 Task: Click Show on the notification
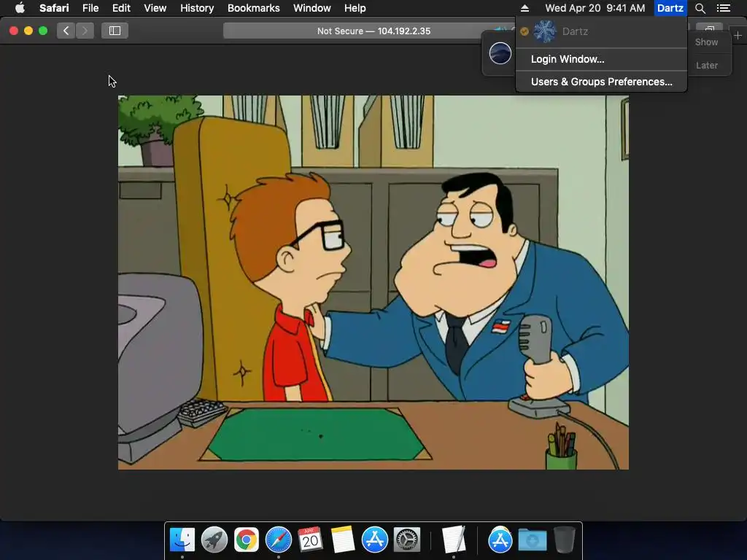(706, 42)
